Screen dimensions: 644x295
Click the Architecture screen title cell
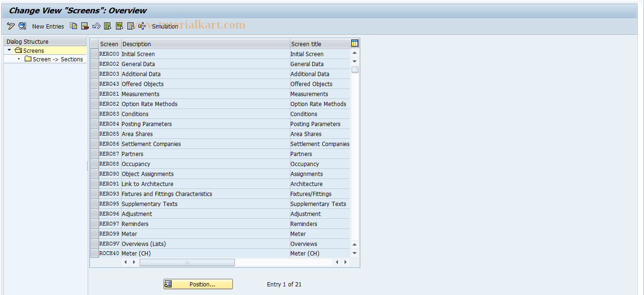click(x=320, y=184)
